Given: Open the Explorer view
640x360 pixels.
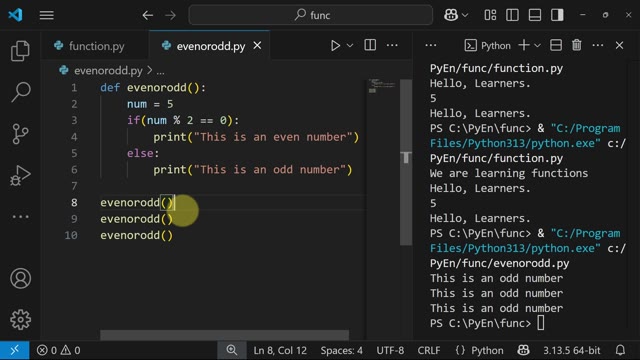Looking at the screenshot, I should pyautogui.click(x=20, y=51).
